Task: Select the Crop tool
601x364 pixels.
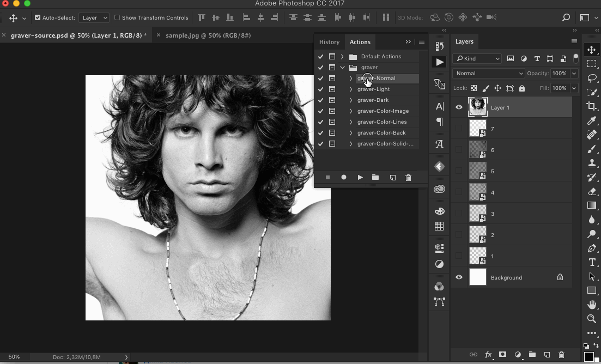Action: point(592,106)
